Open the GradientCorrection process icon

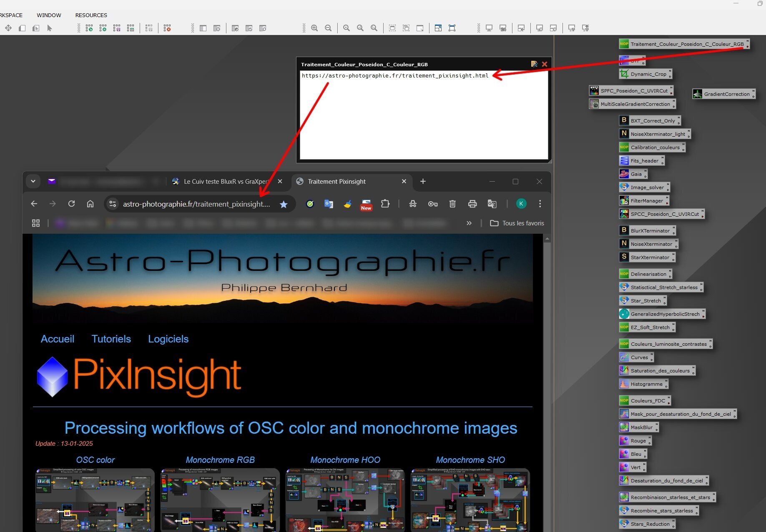coord(723,94)
